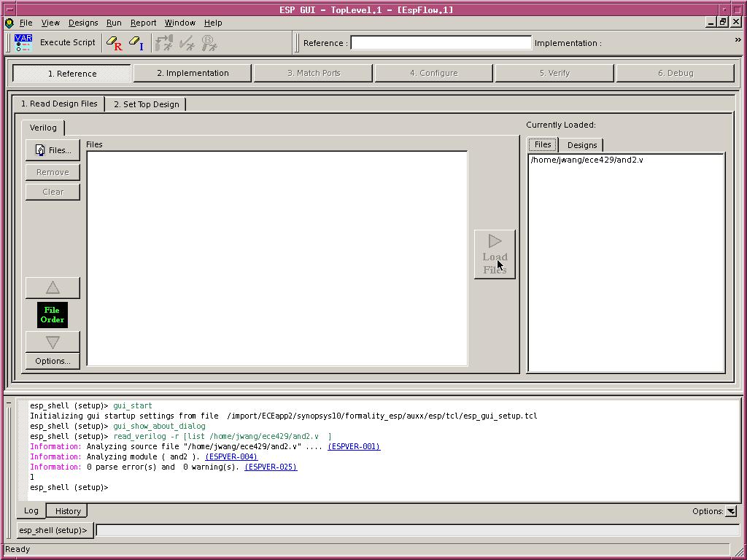
Task: Switch to Set Top Design tab
Action: [146, 104]
